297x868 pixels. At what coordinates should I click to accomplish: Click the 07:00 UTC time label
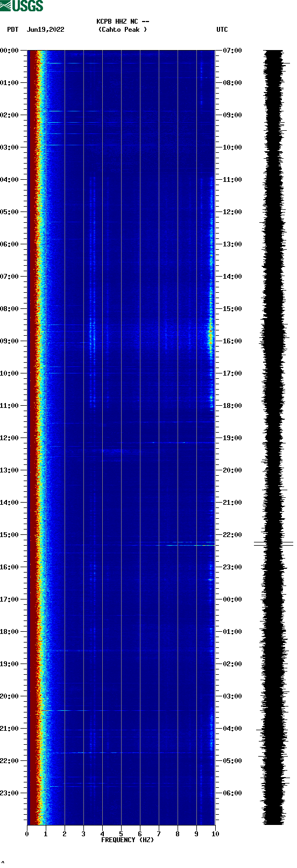232,51
